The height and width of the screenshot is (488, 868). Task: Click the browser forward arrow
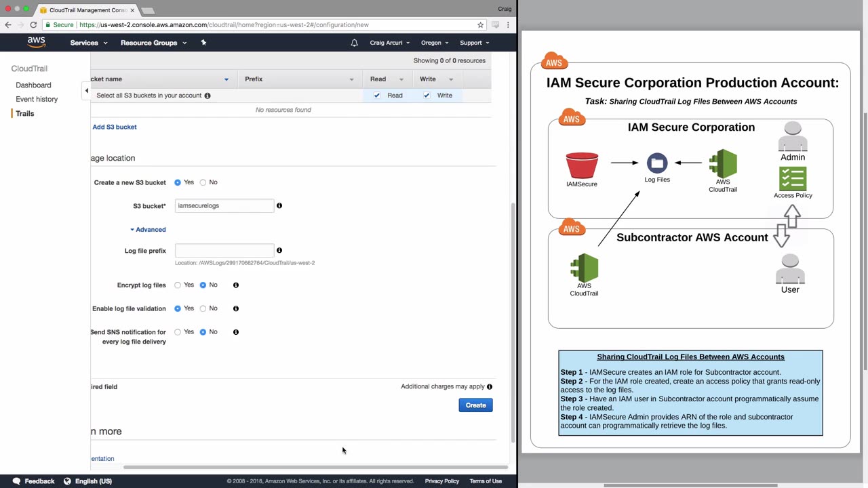coord(20,25)
